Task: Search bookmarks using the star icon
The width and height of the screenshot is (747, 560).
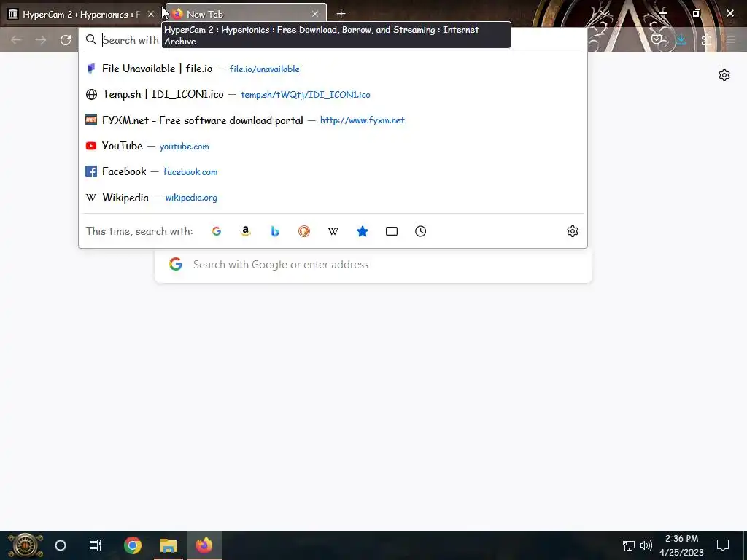Action: 363,231
